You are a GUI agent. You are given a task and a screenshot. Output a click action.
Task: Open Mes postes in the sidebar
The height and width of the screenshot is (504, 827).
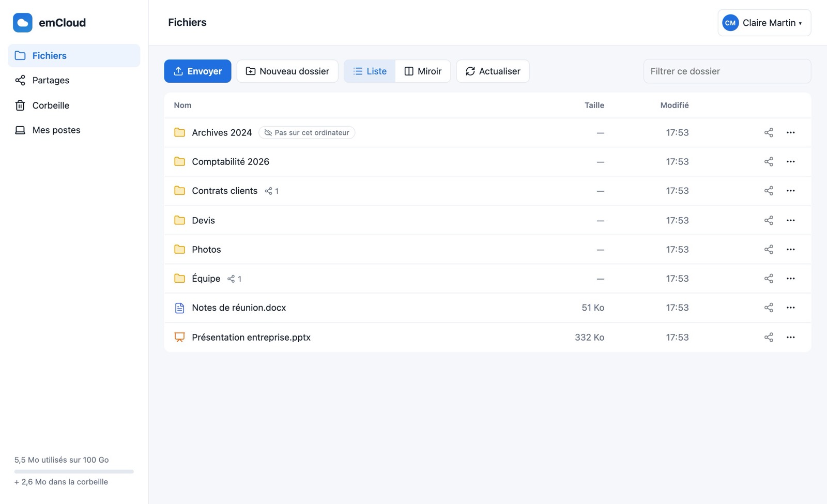(x=74, y=130)
